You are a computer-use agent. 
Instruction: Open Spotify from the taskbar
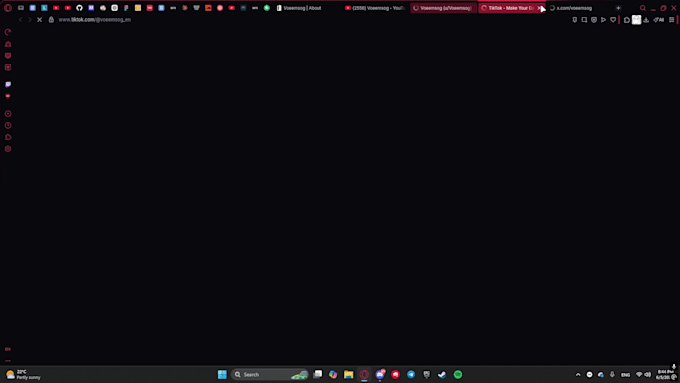coord(458,374)
